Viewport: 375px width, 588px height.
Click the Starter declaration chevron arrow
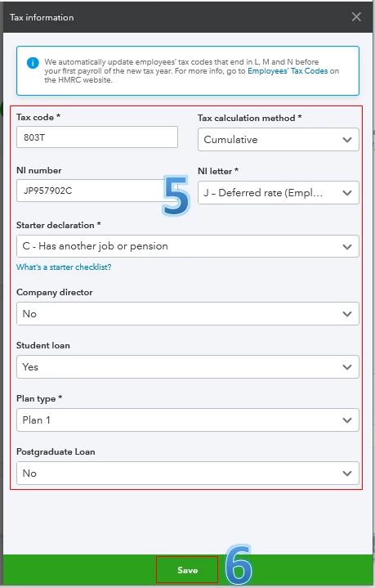(347, 247)
